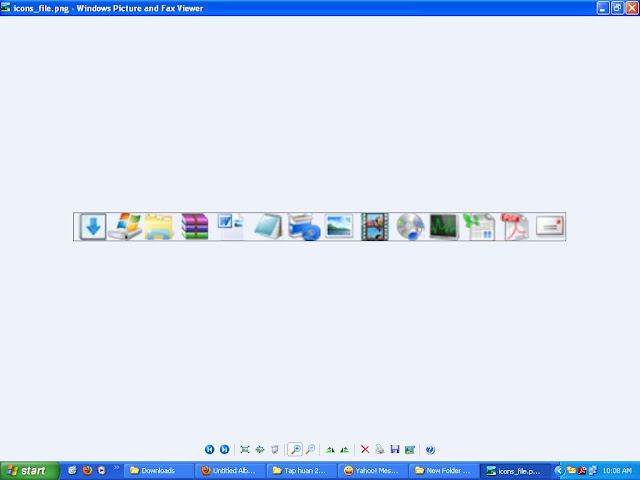Click the viewer's title bar icon
Image resolution: width=640 pixels, height=480 pixels.
pyautogui.click(x=5, y=7)
